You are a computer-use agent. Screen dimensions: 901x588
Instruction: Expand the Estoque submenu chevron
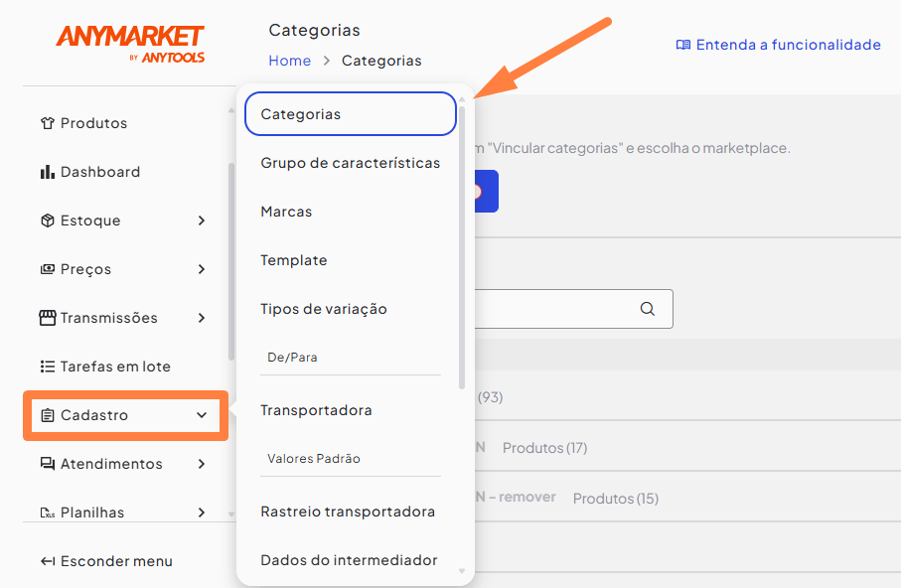tap(202, 220)
